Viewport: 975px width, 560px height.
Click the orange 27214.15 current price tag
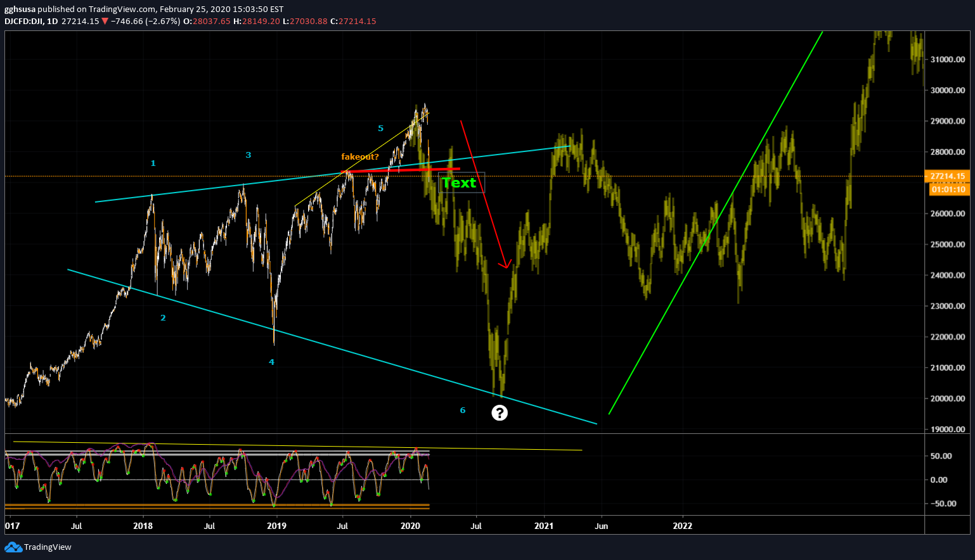point(948,176)
